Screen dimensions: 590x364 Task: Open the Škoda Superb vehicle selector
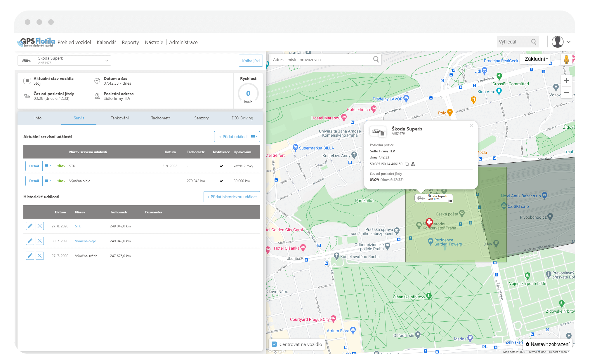[64, 60]
